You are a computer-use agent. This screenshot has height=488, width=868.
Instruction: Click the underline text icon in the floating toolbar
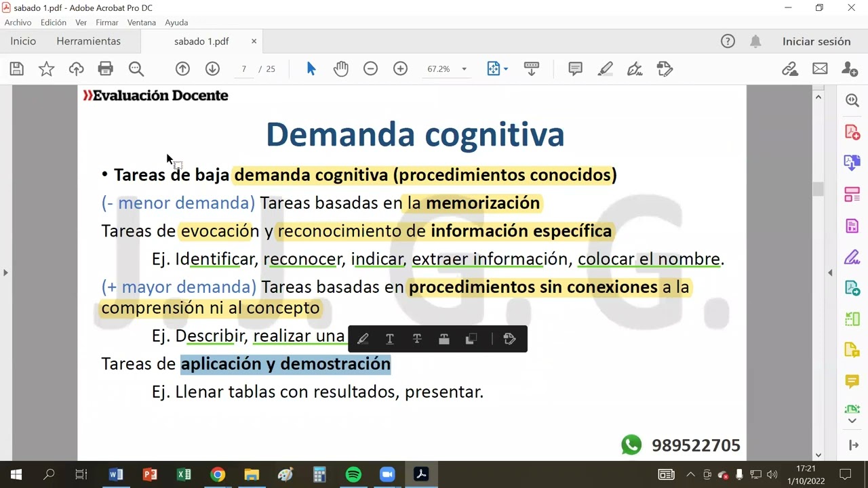[390, 339]
